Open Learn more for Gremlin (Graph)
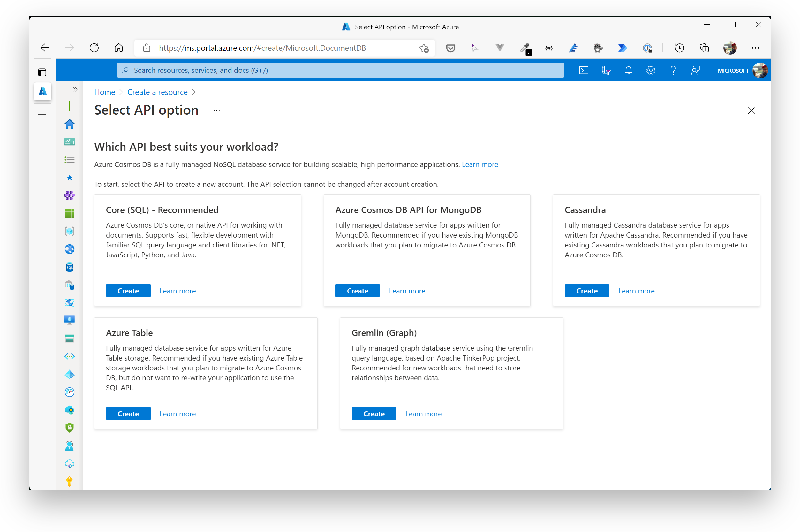800x532 pixels. (423, 414)
